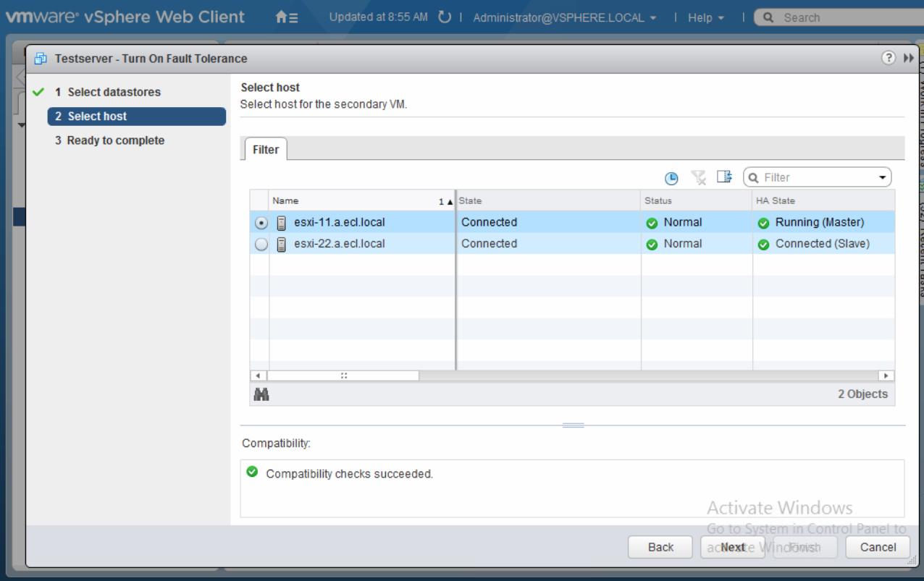The image size is (924, 581).
Task: Click green Normal status icon for esxi-22
Action: pos(652,245)
